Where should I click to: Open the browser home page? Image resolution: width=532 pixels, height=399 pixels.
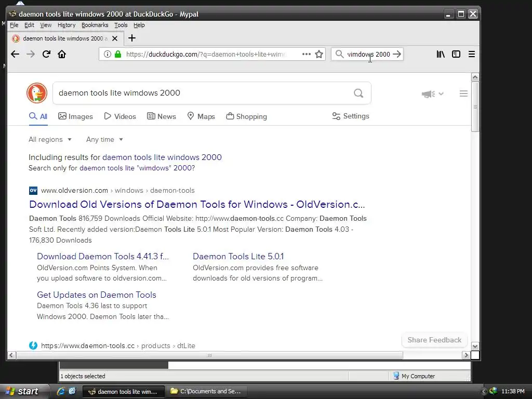click(62, 54)
